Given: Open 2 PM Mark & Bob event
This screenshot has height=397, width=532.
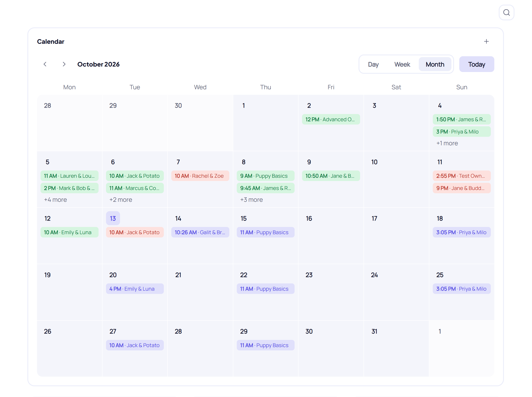Looking at the screenshot, I should 69,188.
